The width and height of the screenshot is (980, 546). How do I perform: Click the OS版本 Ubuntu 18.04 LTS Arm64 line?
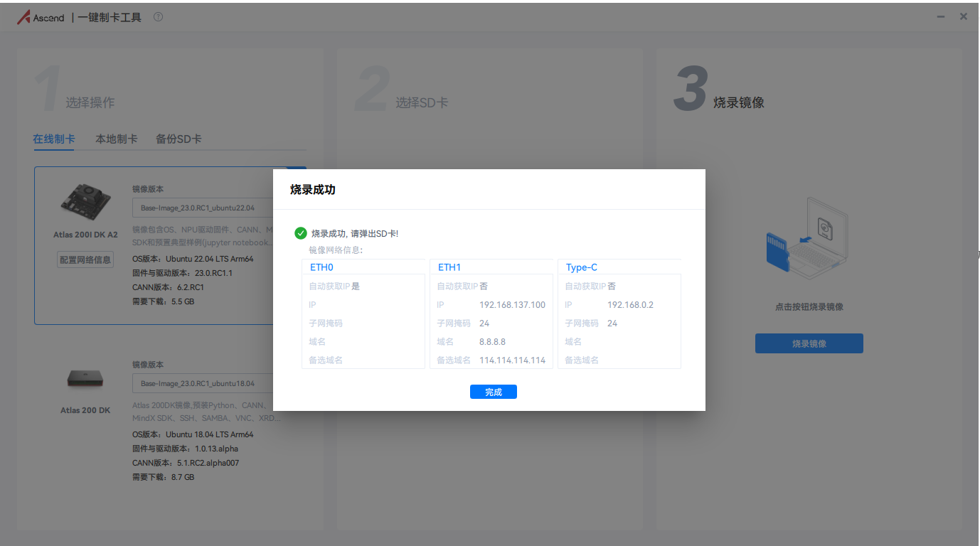[x=193, y=434]
